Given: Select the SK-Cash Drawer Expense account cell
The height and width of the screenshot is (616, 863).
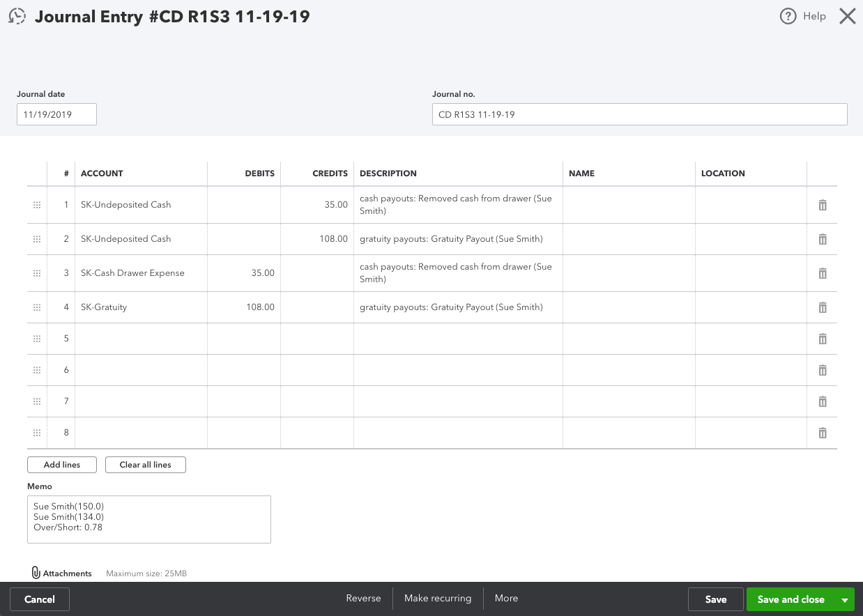Looking at the screenshot, I should pos(142,273).
